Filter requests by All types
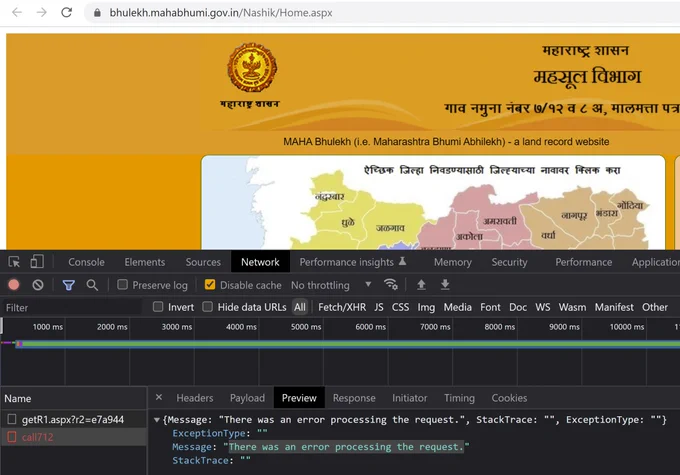 coord(300,307)
